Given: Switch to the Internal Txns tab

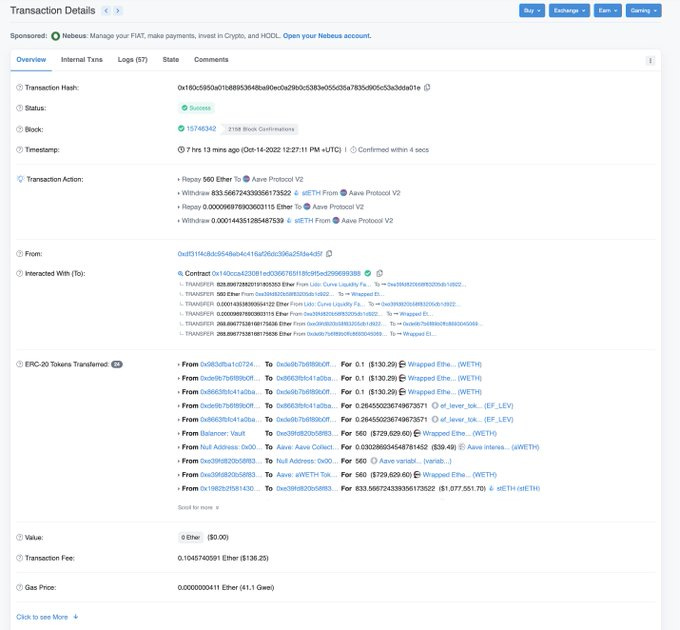Looking at the screenshot, I should 82,60.
